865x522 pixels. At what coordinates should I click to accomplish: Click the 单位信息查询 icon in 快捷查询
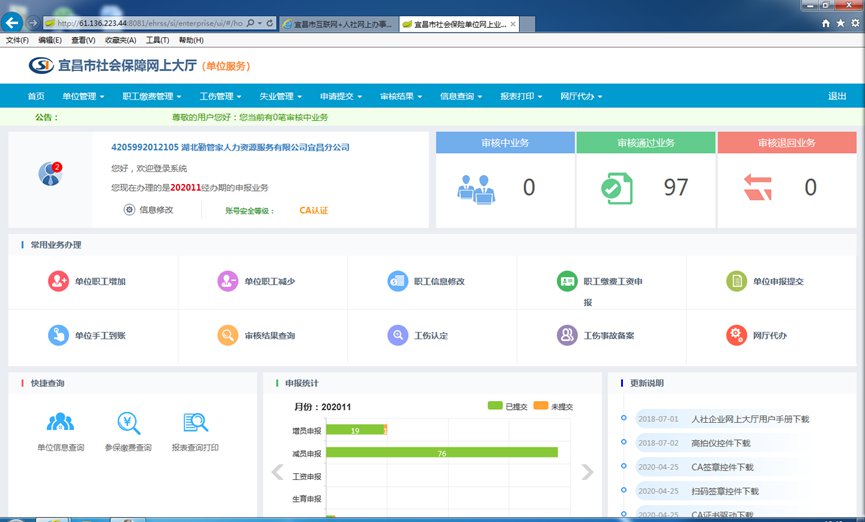(x=60, y=423)
